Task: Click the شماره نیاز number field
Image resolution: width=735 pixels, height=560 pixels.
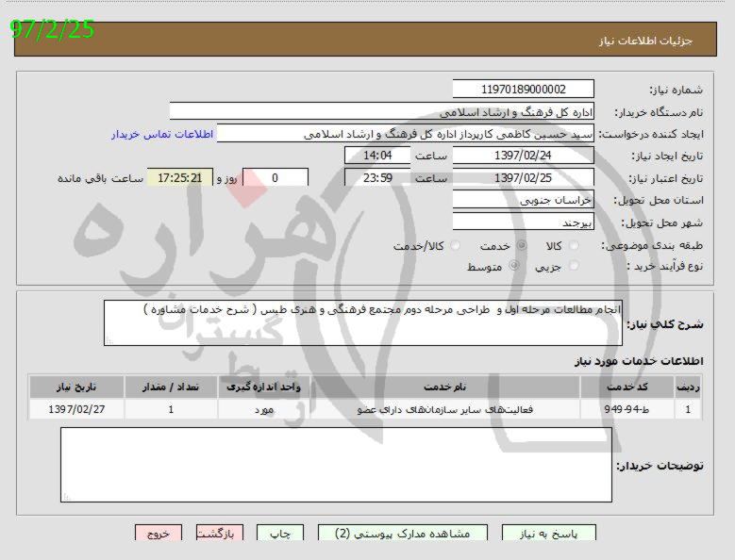Action: [x=524, y=90]
